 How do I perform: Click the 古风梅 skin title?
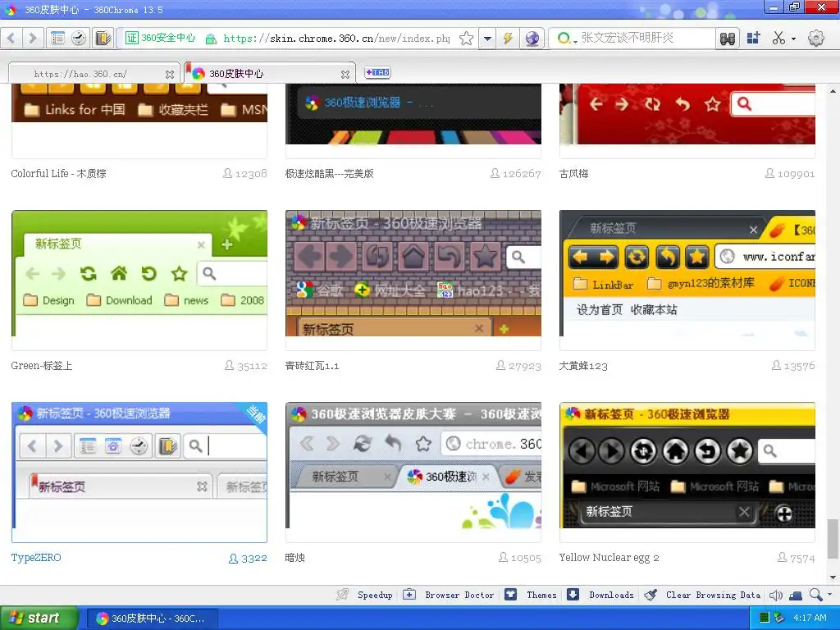coord(573,174)
